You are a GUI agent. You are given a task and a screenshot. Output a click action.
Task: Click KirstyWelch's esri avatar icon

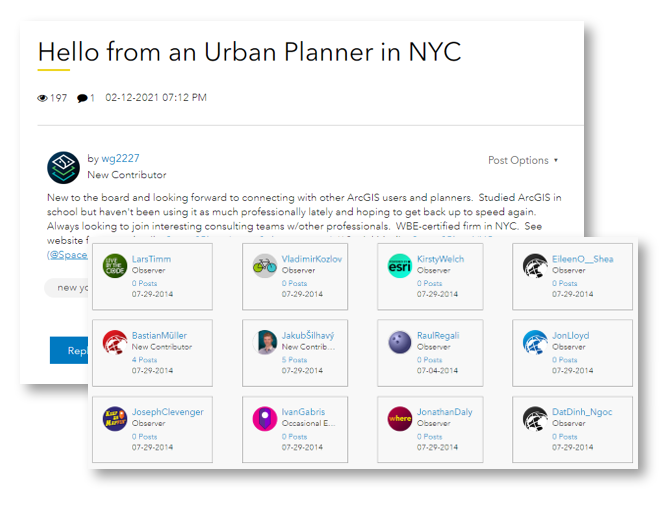click(400, 265)
